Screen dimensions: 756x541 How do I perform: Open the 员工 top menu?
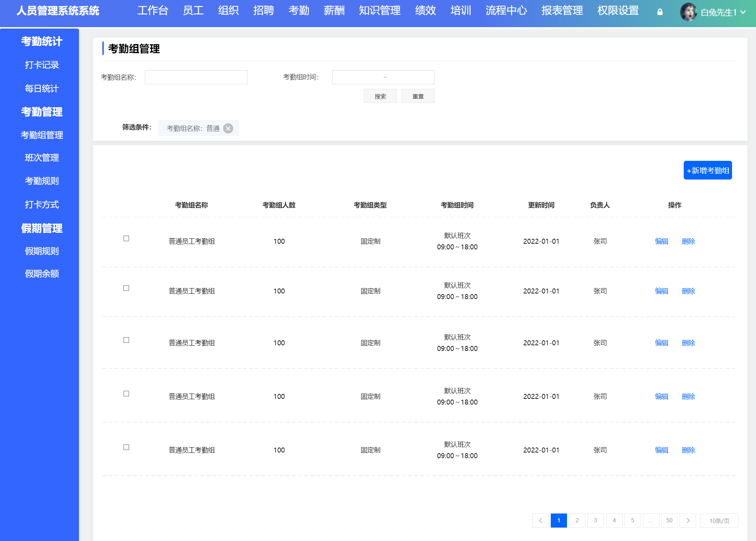[193, 11]
